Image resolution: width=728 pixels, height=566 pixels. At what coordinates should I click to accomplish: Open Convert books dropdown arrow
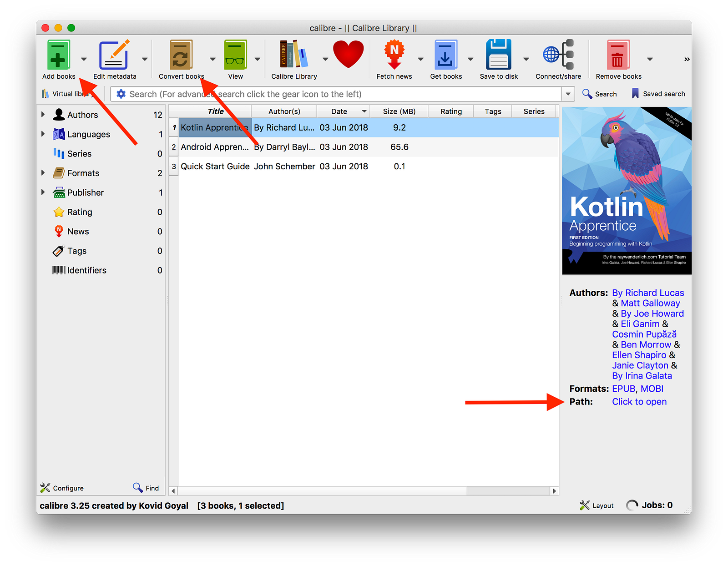tap(212, 59)
